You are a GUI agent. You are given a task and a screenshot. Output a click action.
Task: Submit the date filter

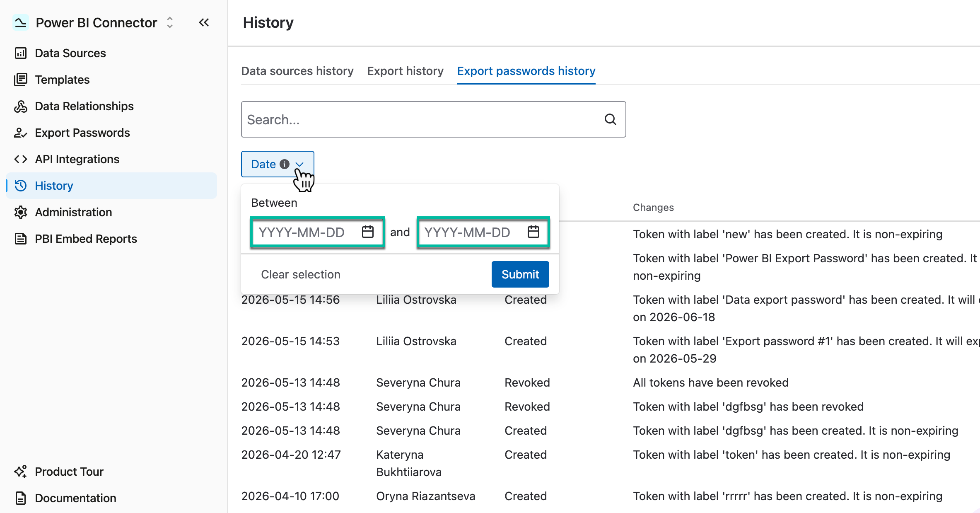coord(520,274)
